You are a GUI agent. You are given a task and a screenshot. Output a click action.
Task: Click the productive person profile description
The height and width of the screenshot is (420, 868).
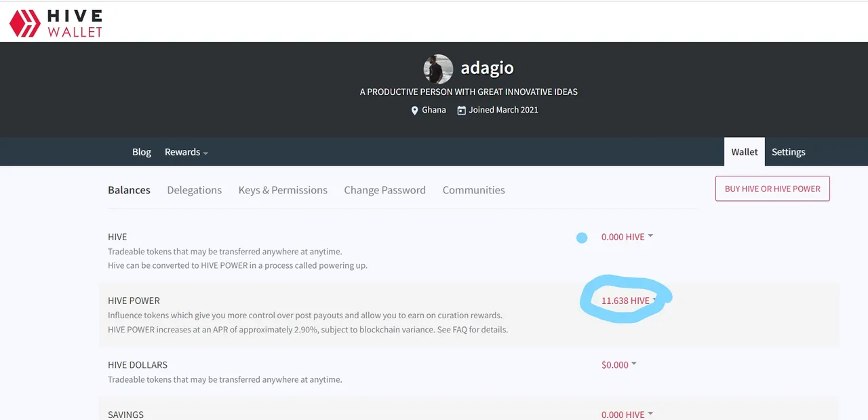(x=469, y=92)
